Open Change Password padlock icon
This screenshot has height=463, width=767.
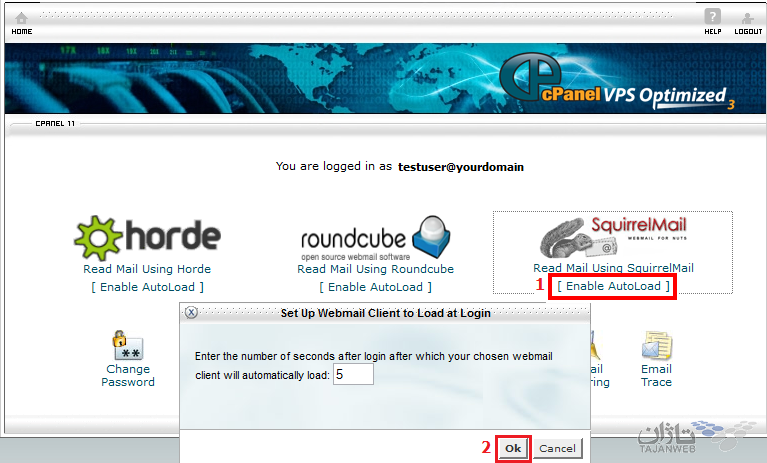pos(127,345)
